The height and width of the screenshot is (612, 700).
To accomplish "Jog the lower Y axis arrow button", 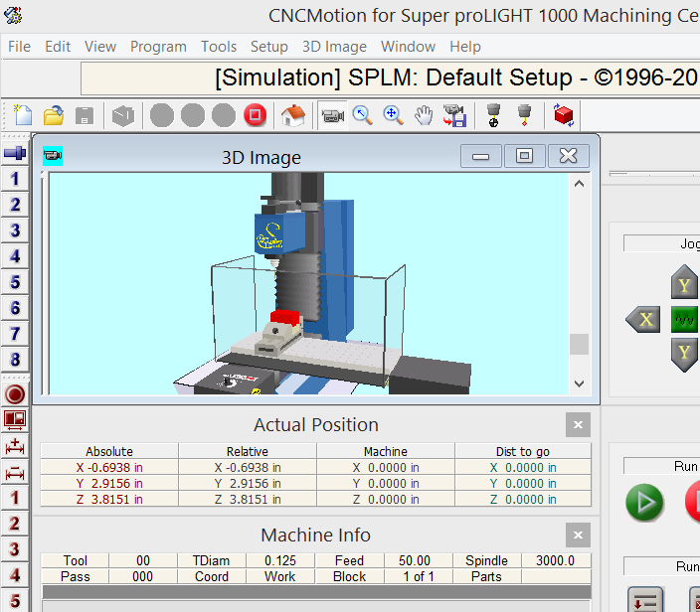I will point(684,355).
